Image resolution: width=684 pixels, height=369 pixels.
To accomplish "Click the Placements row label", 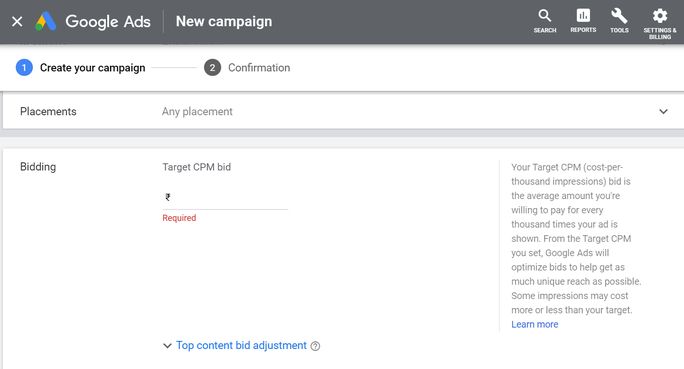I will click(48, 111).
